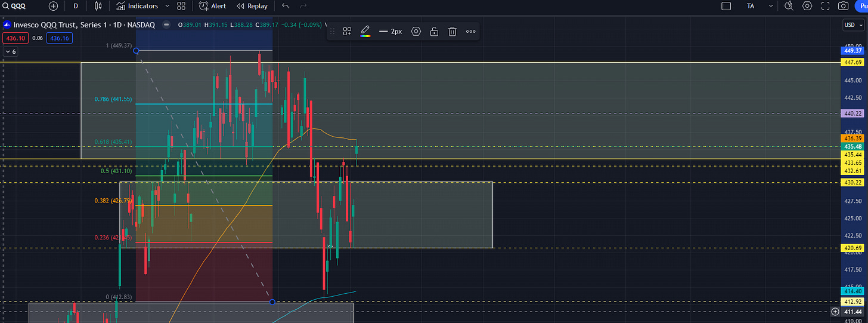Click the plus icon beside 411.44
The image size is (868, 323).
(835, 312)
